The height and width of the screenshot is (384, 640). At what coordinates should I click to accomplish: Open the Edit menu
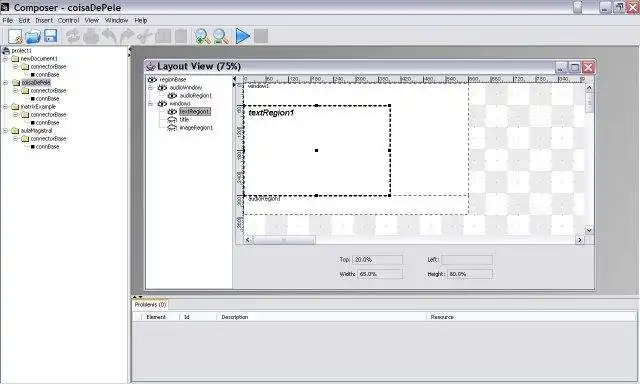pyautogui.click(x=24, y=20)
